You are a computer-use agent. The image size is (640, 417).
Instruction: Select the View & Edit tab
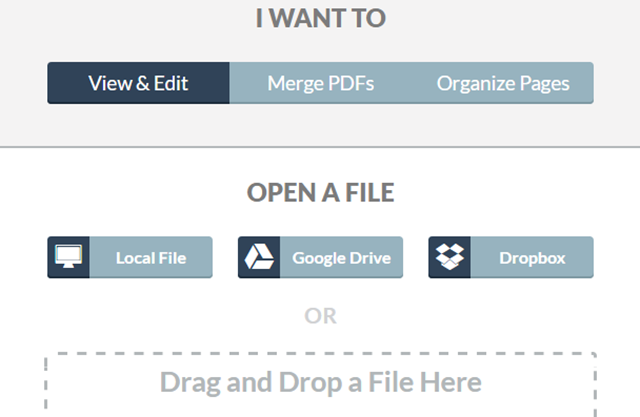(138, 83)
